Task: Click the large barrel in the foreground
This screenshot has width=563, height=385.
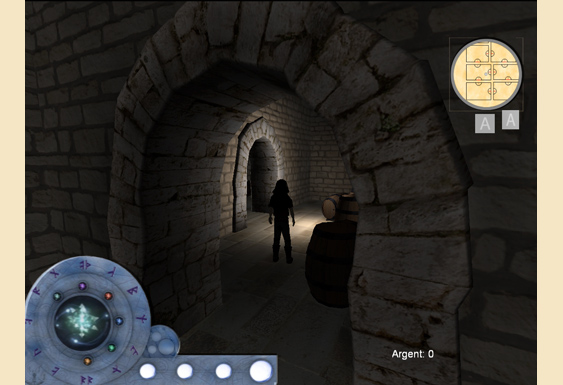Action: 330,264
